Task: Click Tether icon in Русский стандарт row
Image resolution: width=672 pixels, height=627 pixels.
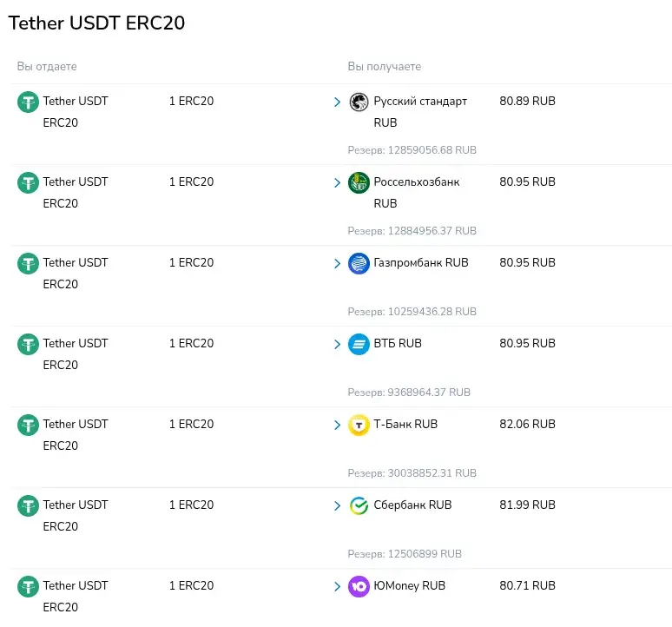Action: tap(28, 102)
